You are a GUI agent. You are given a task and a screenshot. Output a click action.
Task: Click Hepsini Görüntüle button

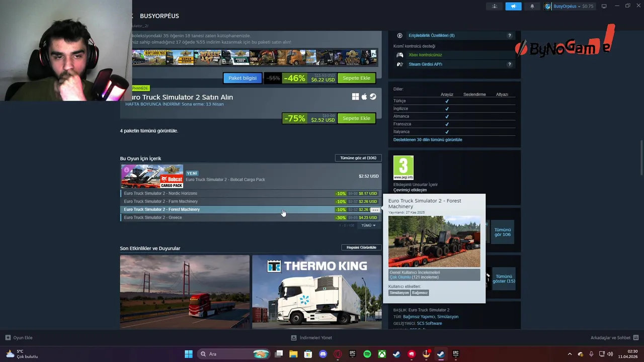(361, 247)
